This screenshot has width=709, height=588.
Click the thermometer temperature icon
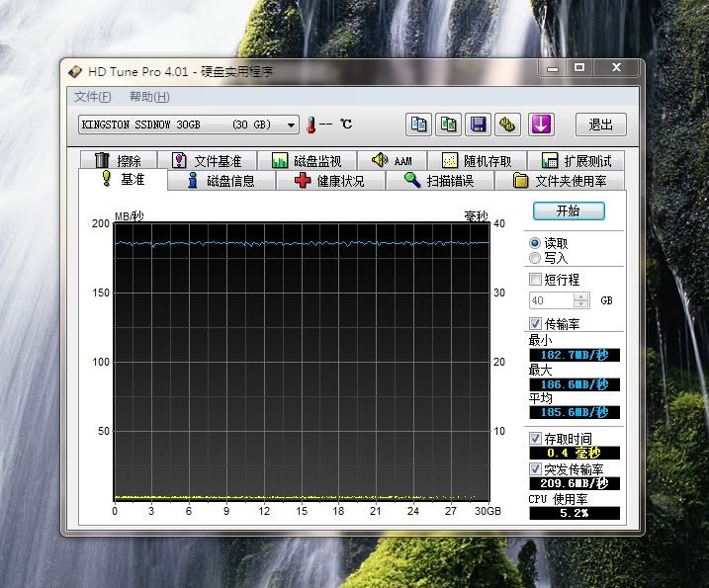click(x=310, y=125)
